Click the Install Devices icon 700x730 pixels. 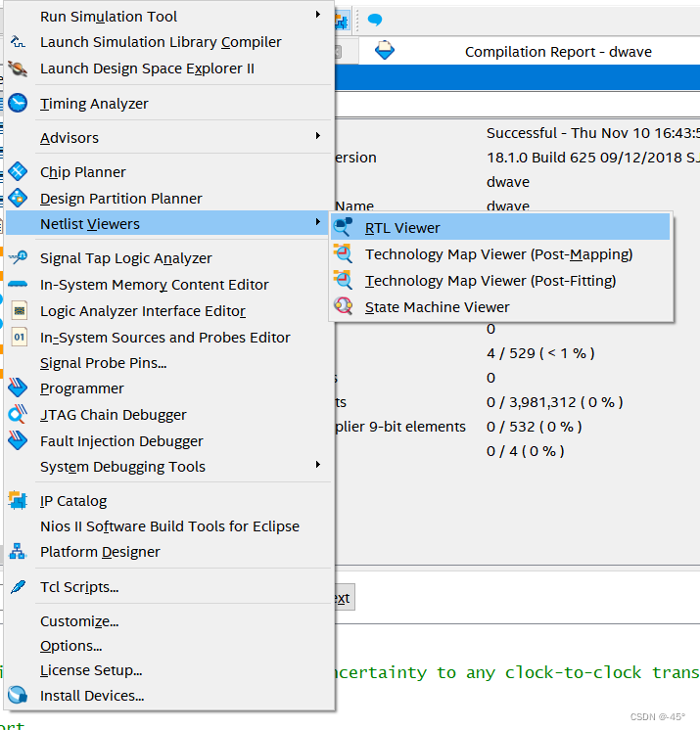18,695
